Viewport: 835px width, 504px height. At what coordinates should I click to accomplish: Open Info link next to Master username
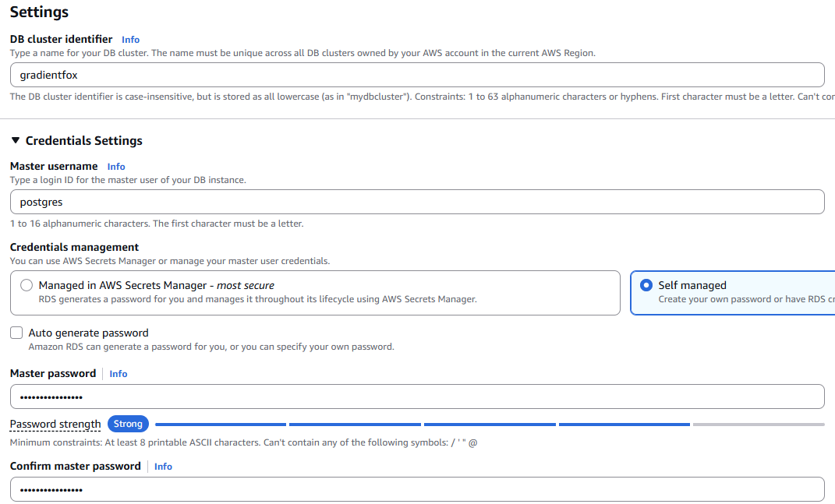[x=116, y=166]
